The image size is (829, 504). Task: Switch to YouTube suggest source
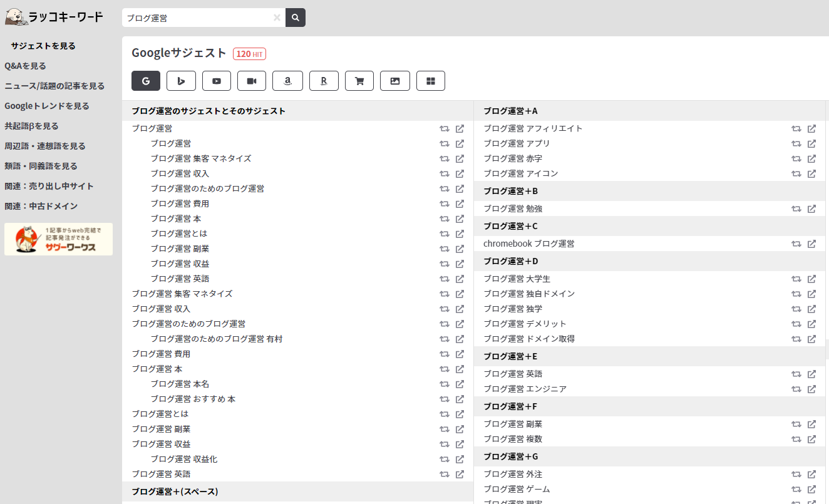(217, 81)
